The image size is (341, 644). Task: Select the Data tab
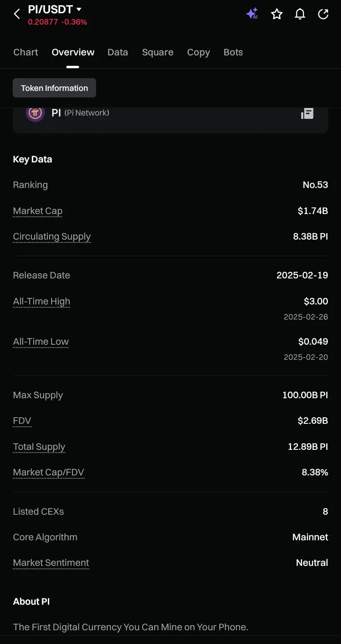(117, 52)
